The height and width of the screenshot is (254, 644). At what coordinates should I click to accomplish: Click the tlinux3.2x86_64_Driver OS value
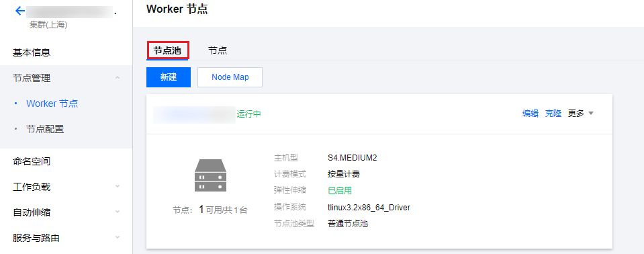tap(369, 208)
